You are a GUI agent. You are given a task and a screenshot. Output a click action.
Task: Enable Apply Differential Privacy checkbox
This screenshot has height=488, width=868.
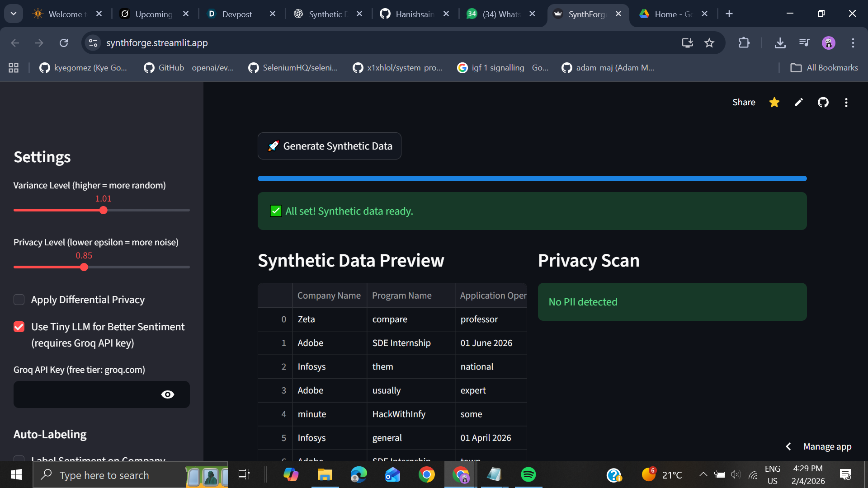tap(19, 300)
